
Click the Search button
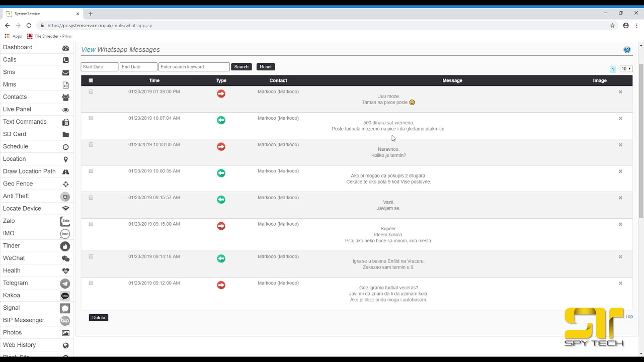point(242,67)
